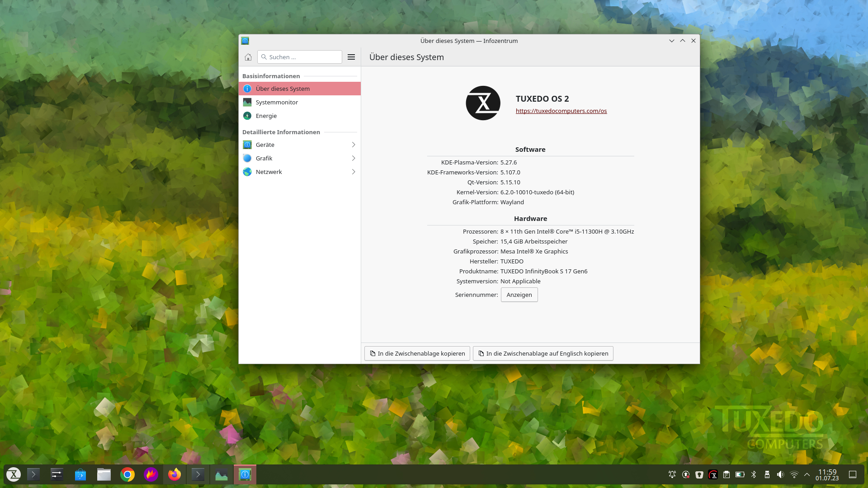Open the tuxedocomputers.com/os link
This screenshot has width=868, height=488.
point(561,111)
